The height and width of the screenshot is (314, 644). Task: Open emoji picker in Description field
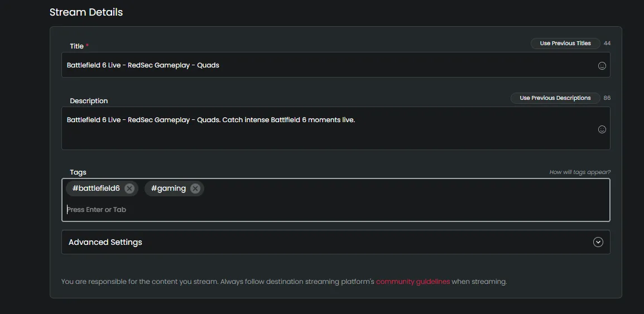coord(602,129)
